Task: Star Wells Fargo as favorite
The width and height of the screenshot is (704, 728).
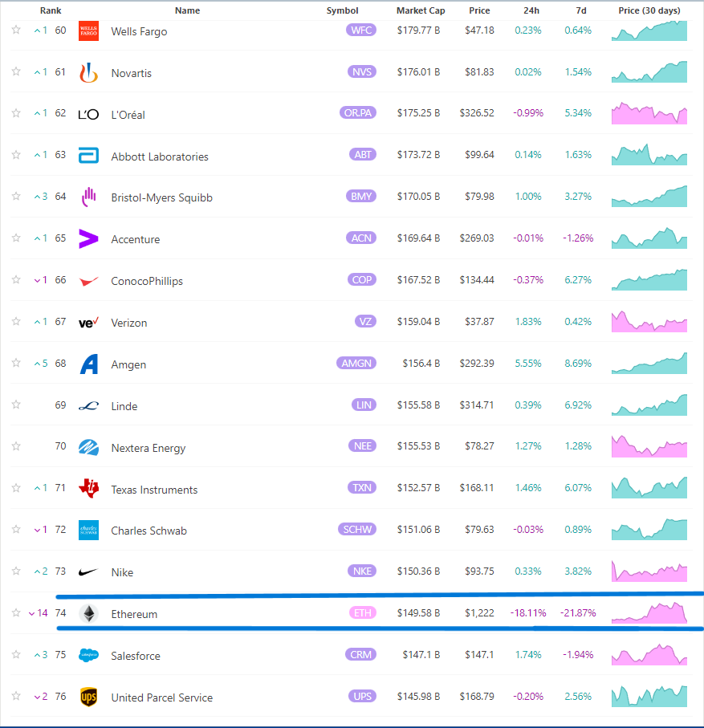Action: [16, 31]
